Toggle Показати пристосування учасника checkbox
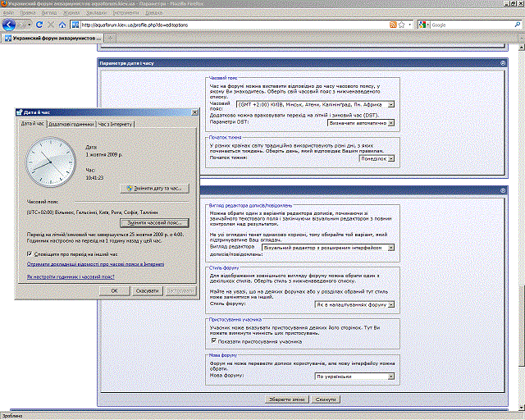This screenshot has height=420, width=525. pos(214,341)
